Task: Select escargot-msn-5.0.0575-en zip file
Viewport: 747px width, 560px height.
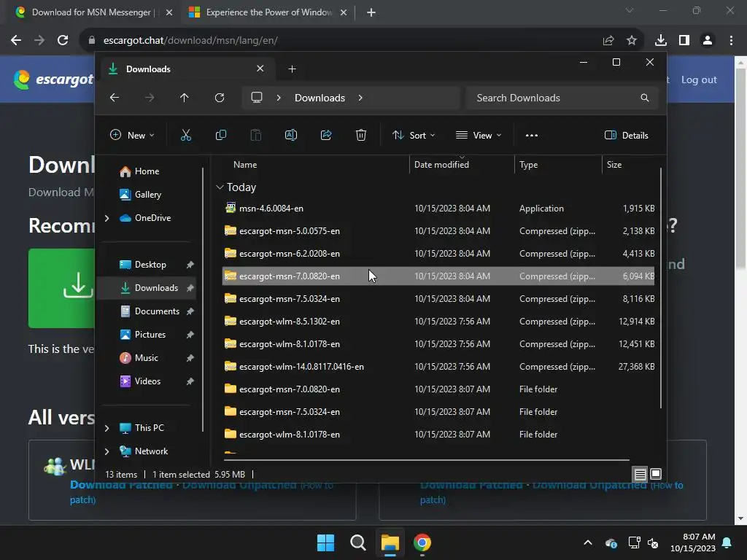Action: click(438, 231)
